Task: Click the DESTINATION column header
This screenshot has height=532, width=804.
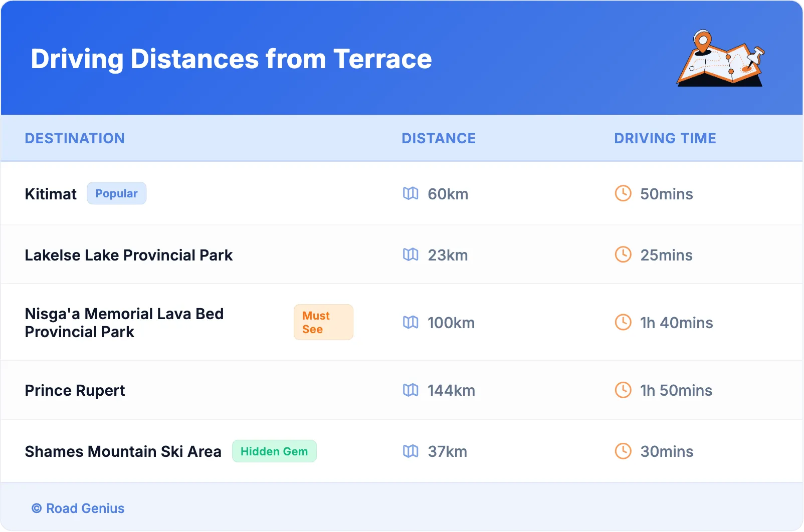Action: click(x=75, y=138)
